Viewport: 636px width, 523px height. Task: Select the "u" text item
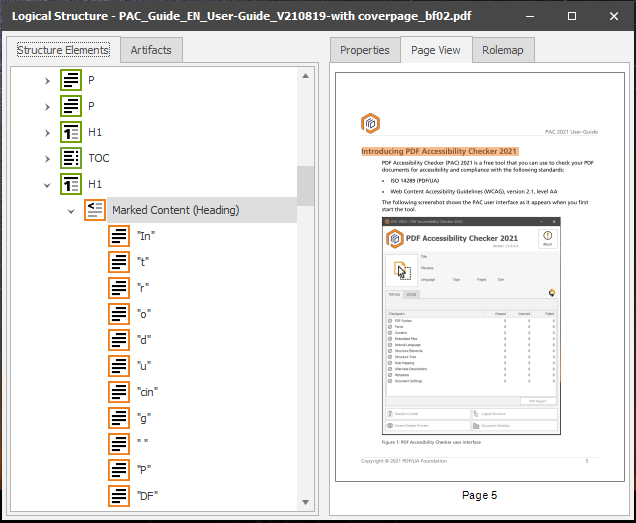click(x=144, y=366)
